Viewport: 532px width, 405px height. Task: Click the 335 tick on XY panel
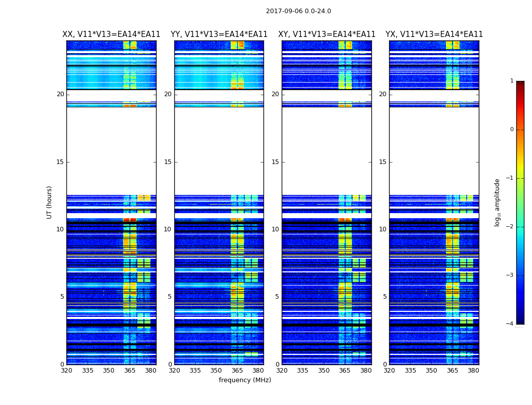click(x=302, y=371)
